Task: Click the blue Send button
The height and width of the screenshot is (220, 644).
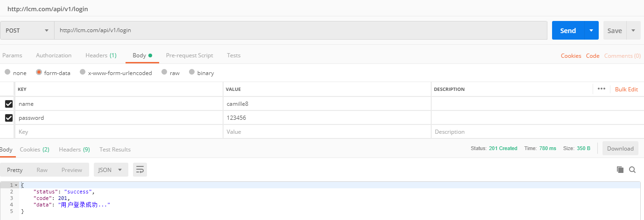Action: tap(567, 30)
